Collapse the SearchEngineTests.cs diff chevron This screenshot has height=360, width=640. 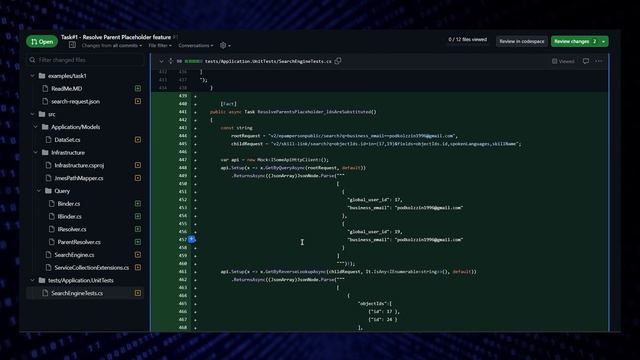(x=162, y=62)
